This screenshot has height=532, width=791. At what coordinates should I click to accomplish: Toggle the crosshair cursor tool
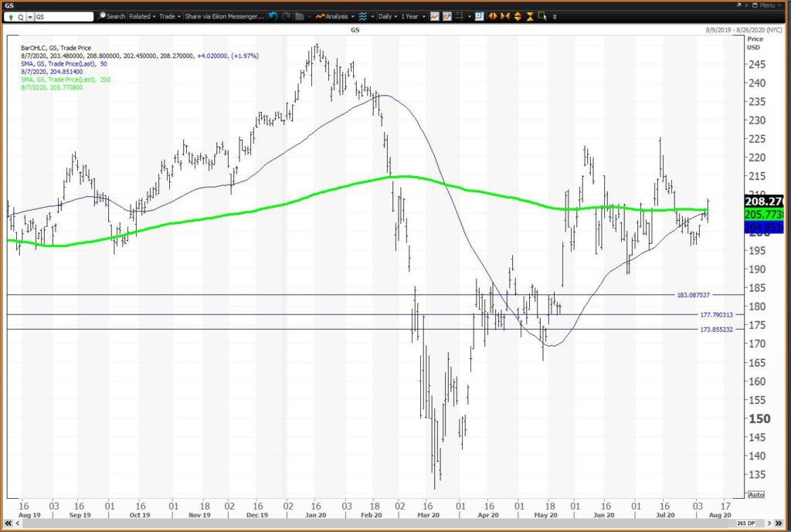(459, 16)
